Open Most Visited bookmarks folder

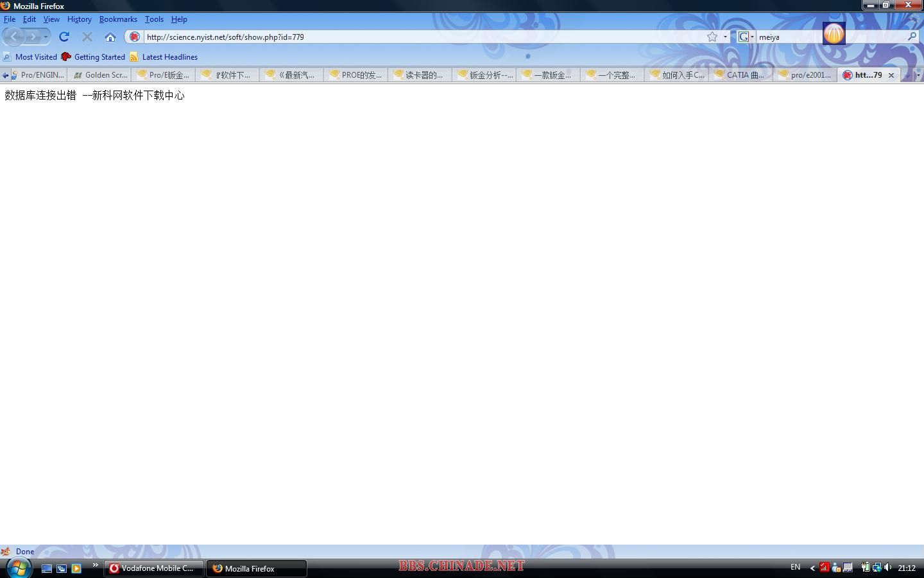click(30, 57)
